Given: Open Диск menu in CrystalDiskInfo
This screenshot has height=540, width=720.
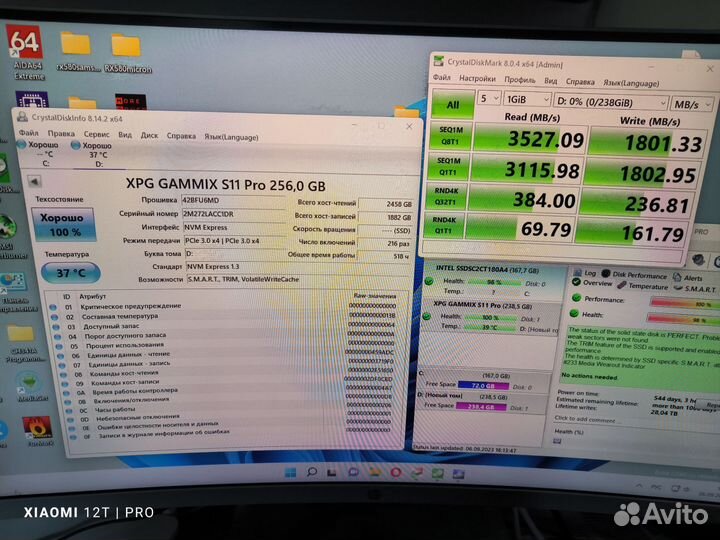Looking at the screenshot, I should (x=149, y=135).
